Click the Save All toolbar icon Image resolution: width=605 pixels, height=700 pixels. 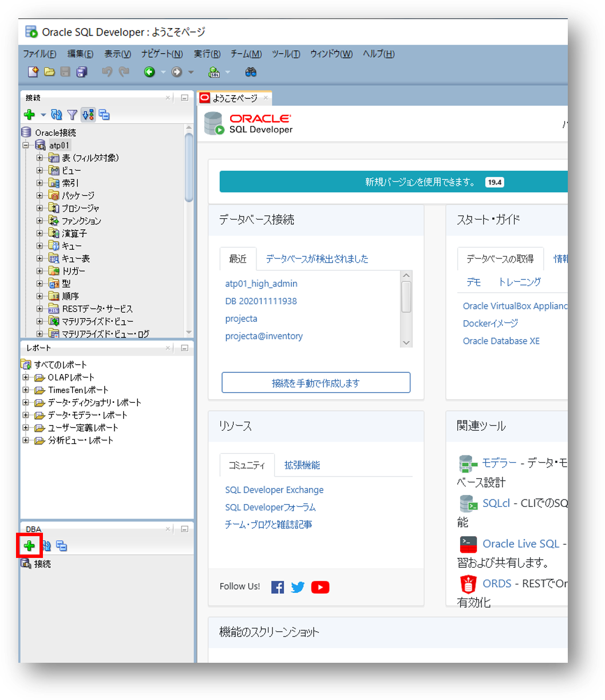point(82,72)
